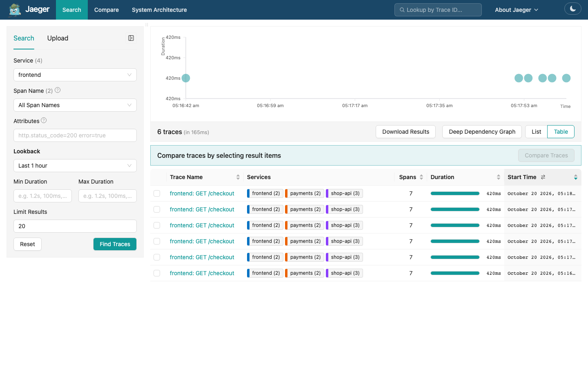Focus the Min Duration input field
The height and width of the screenshot is (368, 588).
[x=42, y=196]
